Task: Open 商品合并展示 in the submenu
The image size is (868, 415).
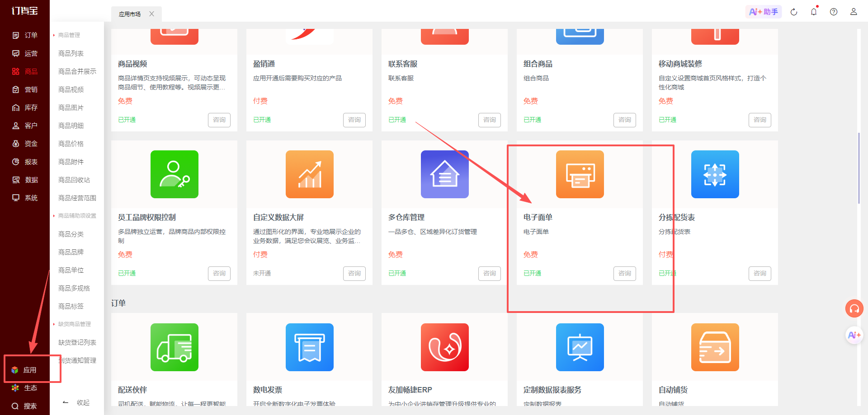Action: tap(77, 71)
